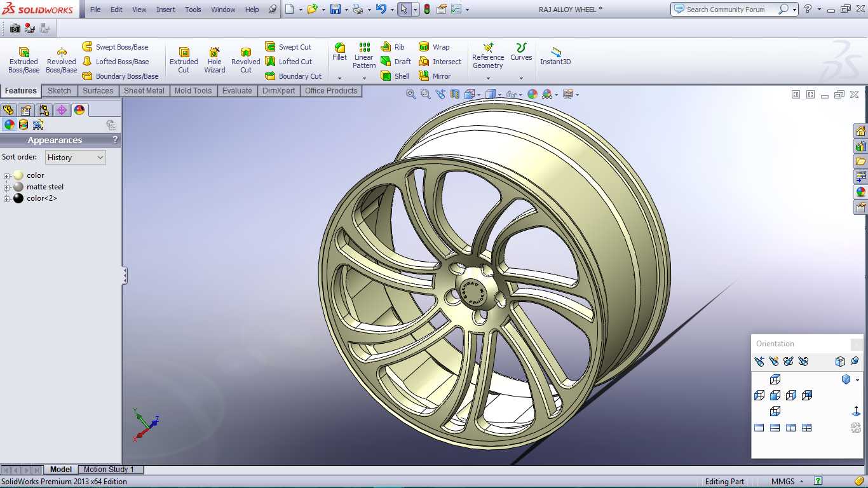Expand the matte steel appearance node
The image size is (868, 488).
pos(7,187)
